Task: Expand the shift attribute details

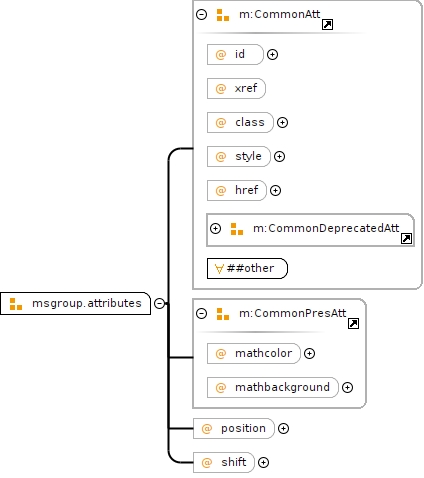Action: click(x=263, y=462)
